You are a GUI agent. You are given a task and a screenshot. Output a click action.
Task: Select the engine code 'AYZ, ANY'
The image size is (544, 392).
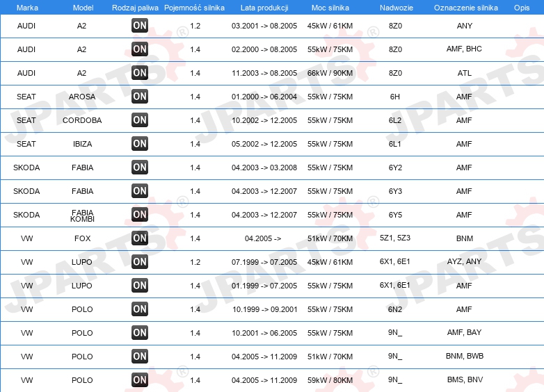[464, 261]
